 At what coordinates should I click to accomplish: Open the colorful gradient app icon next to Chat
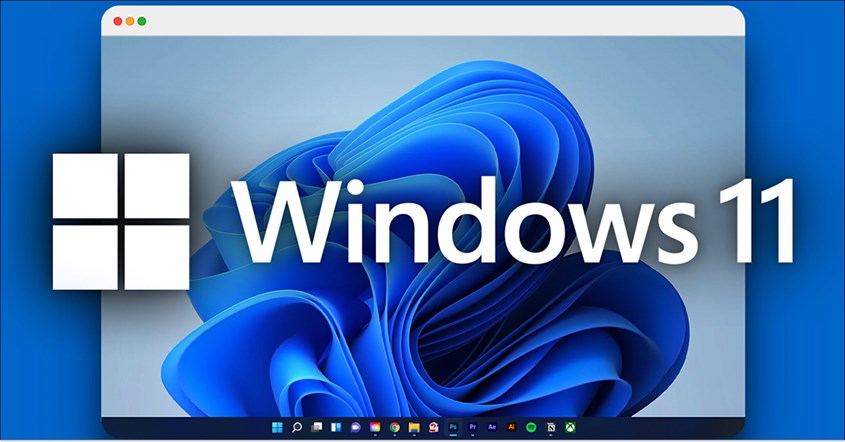[x=375, y=427]
